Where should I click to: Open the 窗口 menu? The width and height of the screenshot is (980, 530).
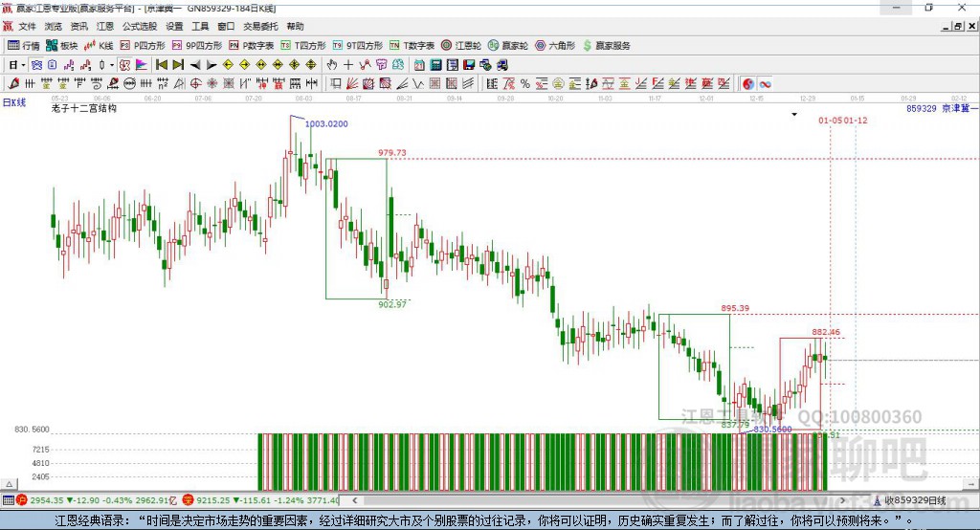coord(226,26)
